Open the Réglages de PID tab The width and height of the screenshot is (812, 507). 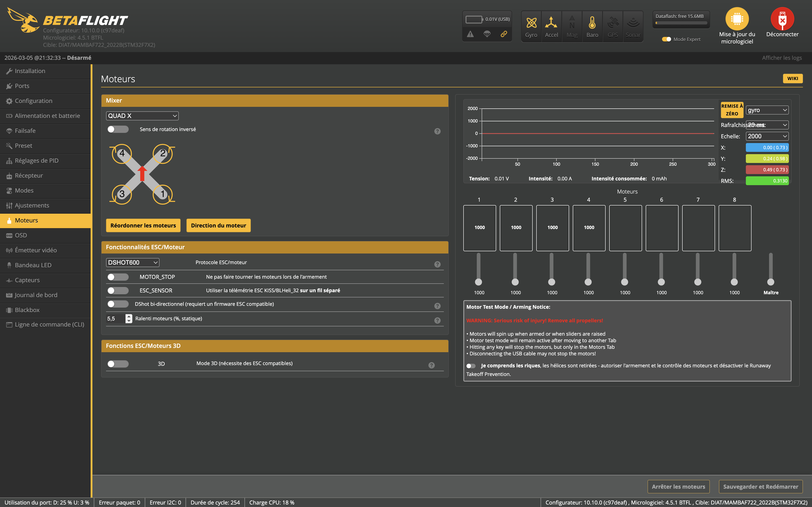click(36, 161)
